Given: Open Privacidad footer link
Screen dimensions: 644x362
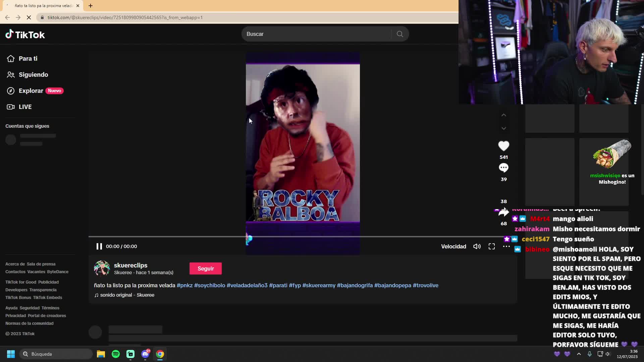Looking at the screenshot, I should pyautogui.click(x=15, y=316).
